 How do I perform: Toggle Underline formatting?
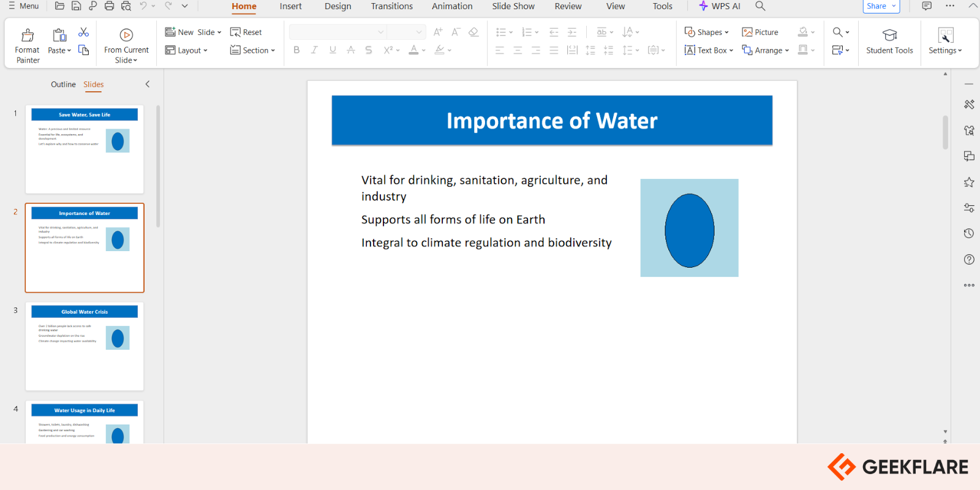[x=333, y=50]
